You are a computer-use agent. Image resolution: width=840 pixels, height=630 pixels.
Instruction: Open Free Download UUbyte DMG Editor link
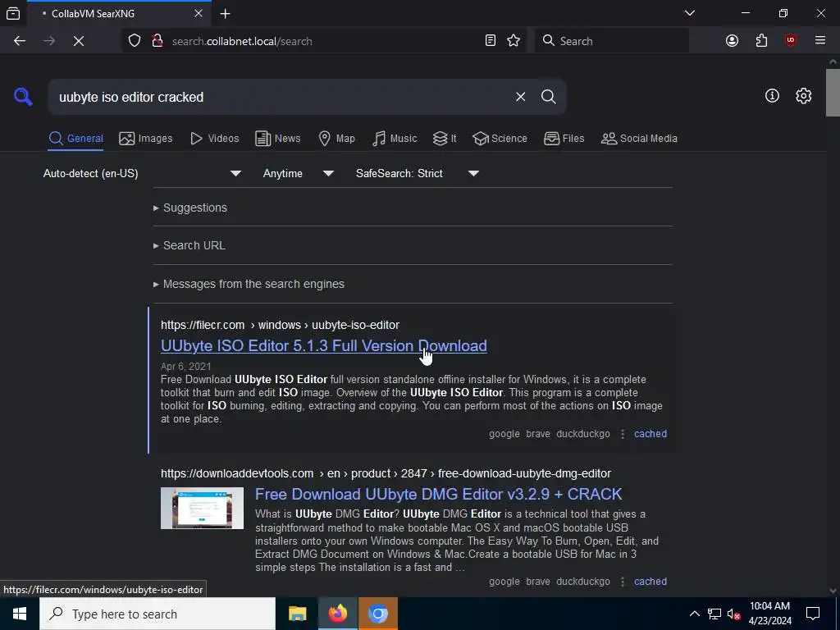(438, 494)
